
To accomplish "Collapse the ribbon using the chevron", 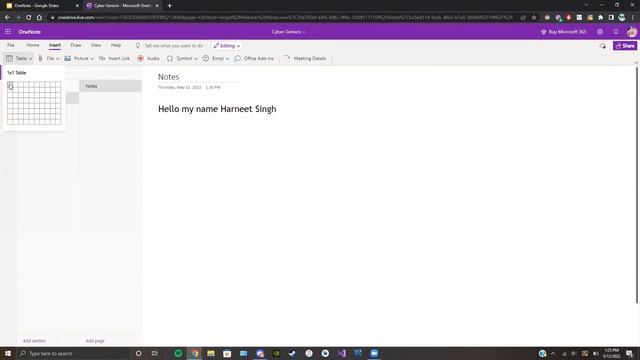I will [636, 63].
